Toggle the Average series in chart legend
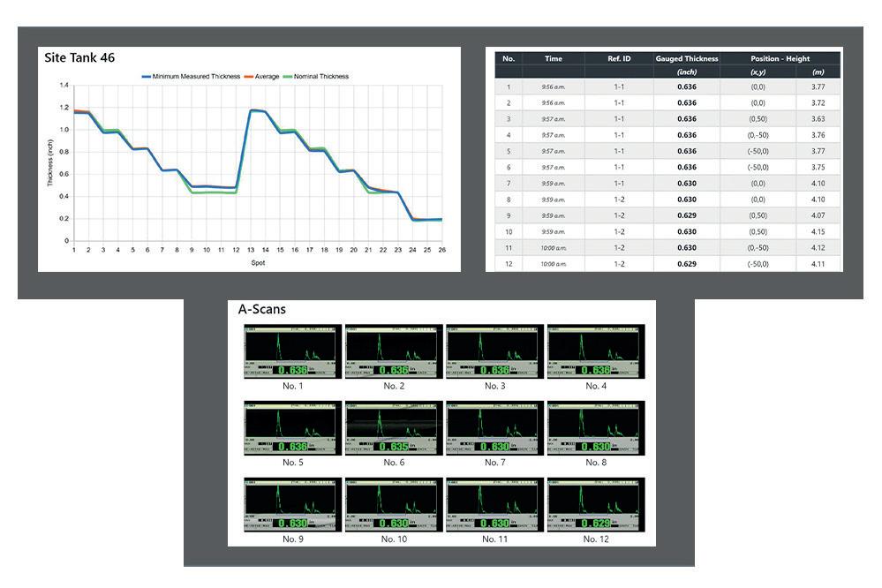The width and height of the screenshot is (882, 588). [x=261, y=77]
